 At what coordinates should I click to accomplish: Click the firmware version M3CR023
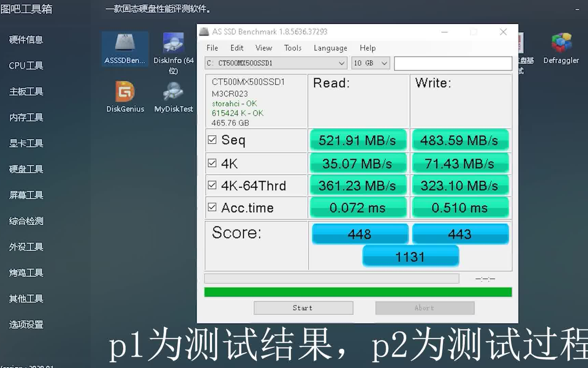(x=230, y=94)
